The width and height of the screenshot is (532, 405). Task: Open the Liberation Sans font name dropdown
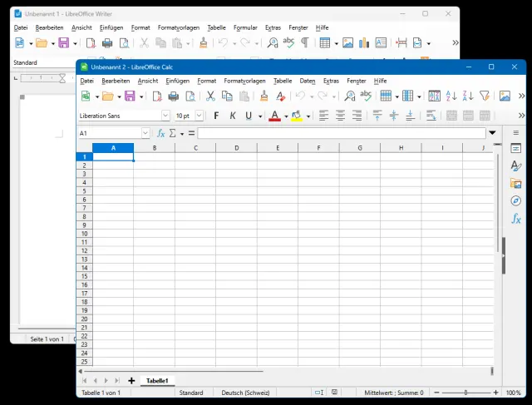(165, 116)
